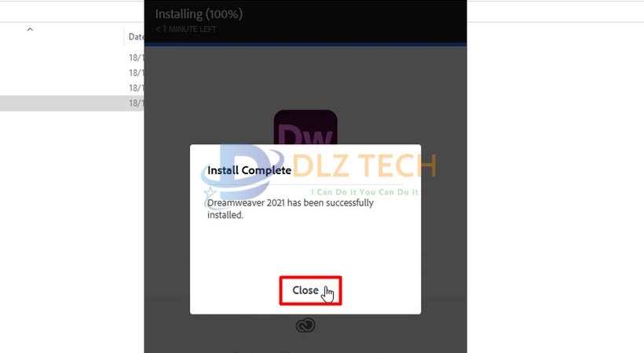Click the Install Complete heading
The height and width of the screenshot is (353, 644).
click(x=249, y=170)
